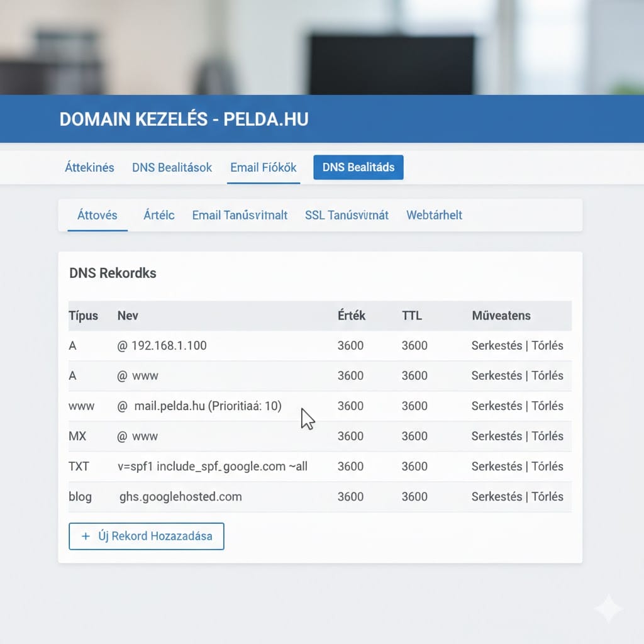Switch to the Ártélc sub-tab
This screenshot has width=644, height=644.
pyautogui.click(x=158, y=215)
